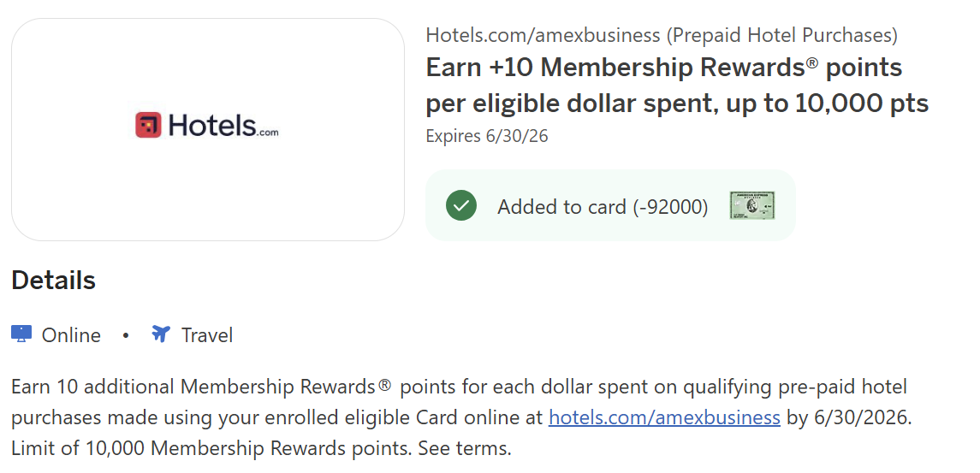The width and height of the screenshot is (980, 473).
Task: Click the "Expires 6/30/26" text
Action: pos(486,135)
